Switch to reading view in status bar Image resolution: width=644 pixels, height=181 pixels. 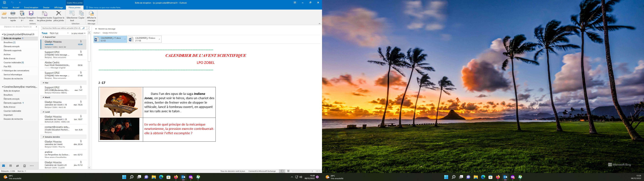tap(288, 171)
